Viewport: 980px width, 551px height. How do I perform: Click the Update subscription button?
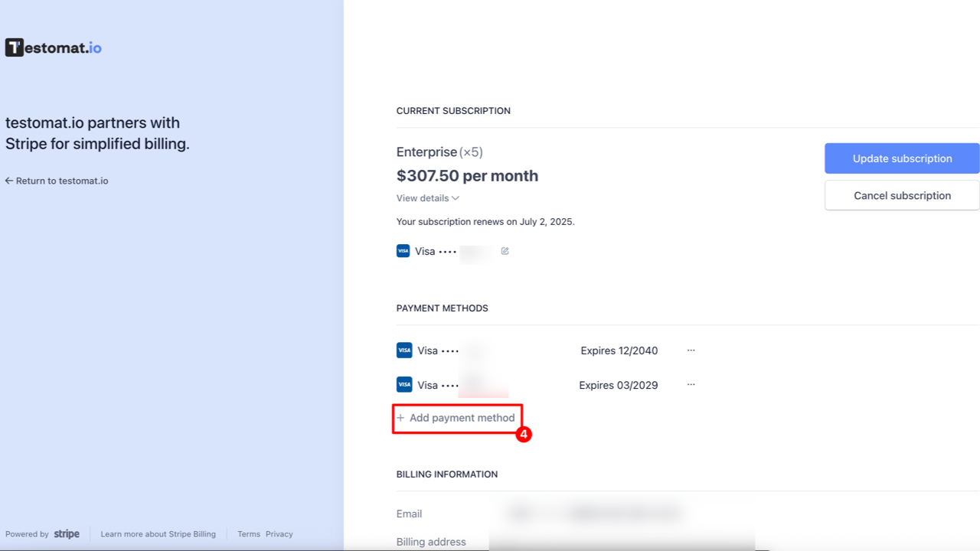tap(902, 158)
